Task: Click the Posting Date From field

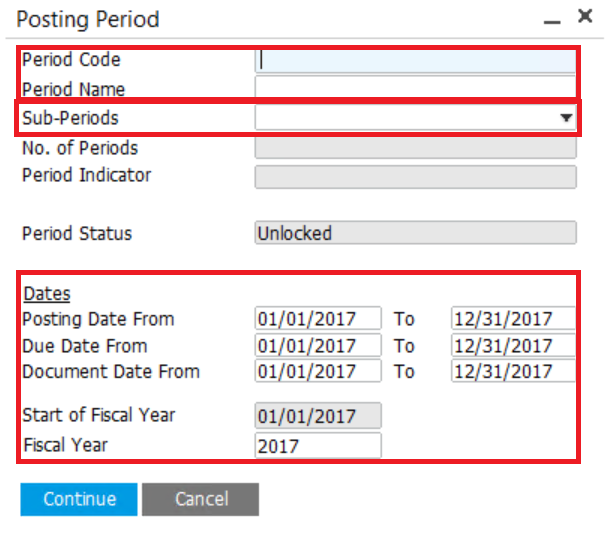Action: pos(318,319)
